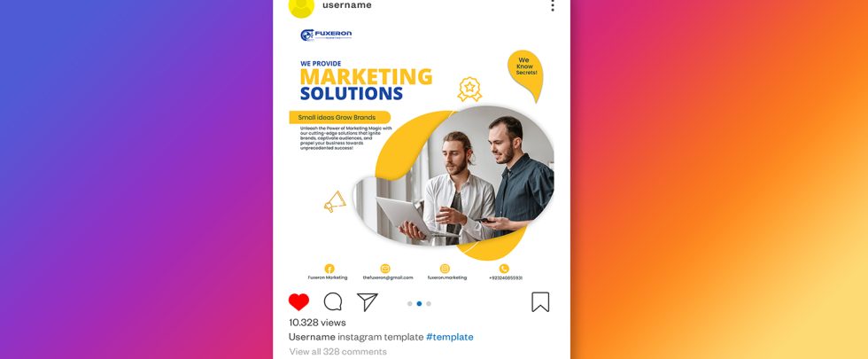
Task: Tap the paper plane share icon
Action: point(367,302)
